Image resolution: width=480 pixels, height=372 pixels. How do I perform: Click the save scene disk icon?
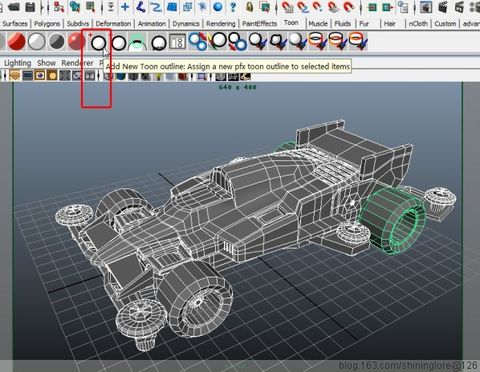click(x=30, y=6)
